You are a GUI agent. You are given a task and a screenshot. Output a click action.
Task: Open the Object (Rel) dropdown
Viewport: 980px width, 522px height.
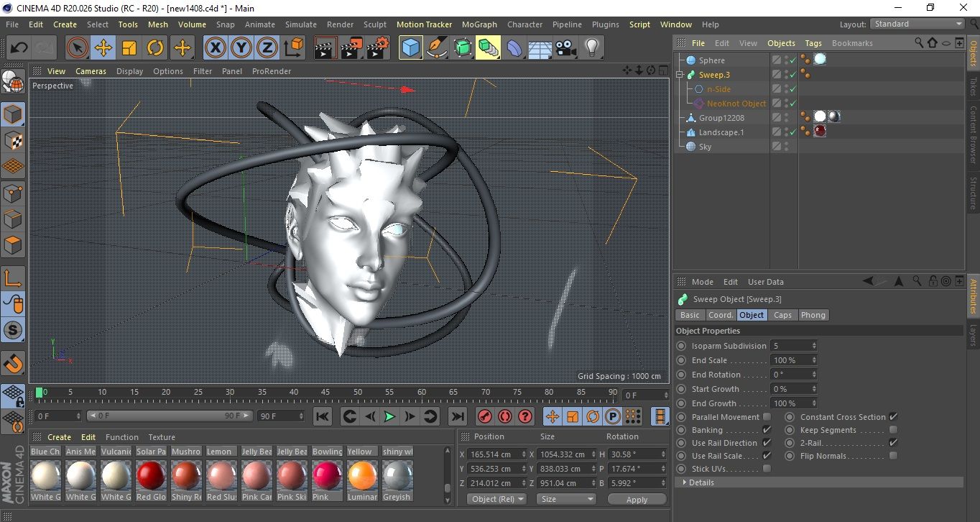tap(496, 499)
